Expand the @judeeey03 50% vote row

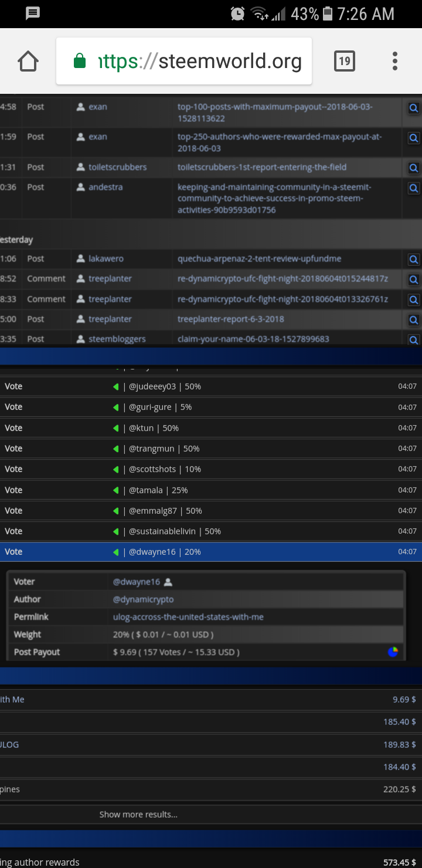(211, 386)
